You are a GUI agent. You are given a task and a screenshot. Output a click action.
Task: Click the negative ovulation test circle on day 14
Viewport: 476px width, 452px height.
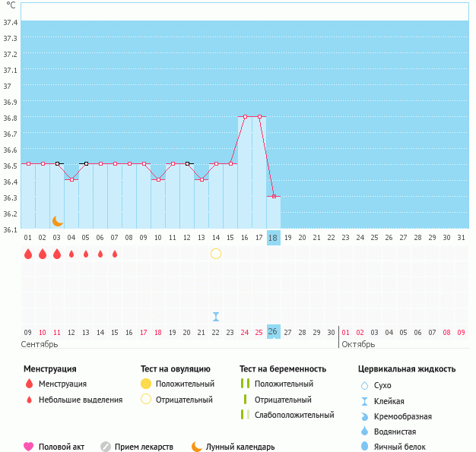(216, 254)
